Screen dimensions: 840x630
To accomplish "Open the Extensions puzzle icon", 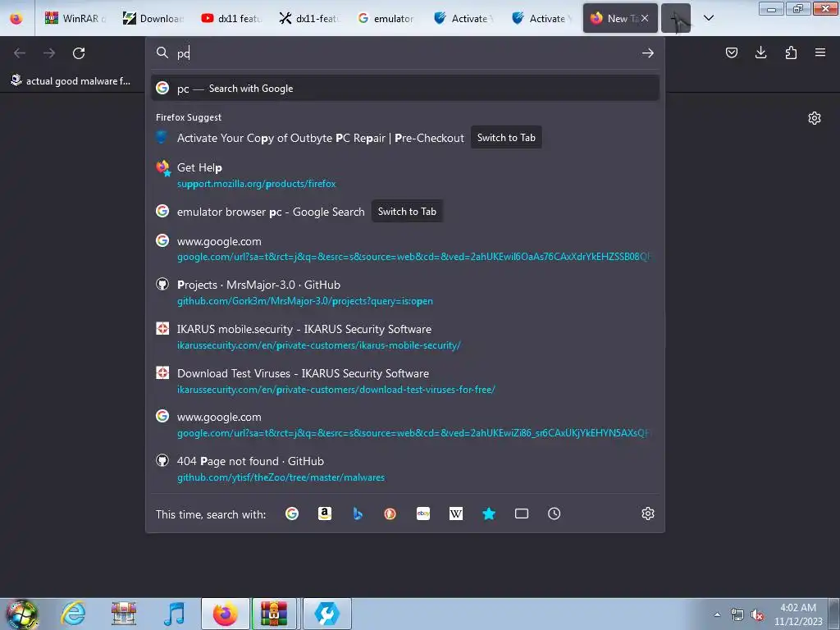I will click(791, 52).
